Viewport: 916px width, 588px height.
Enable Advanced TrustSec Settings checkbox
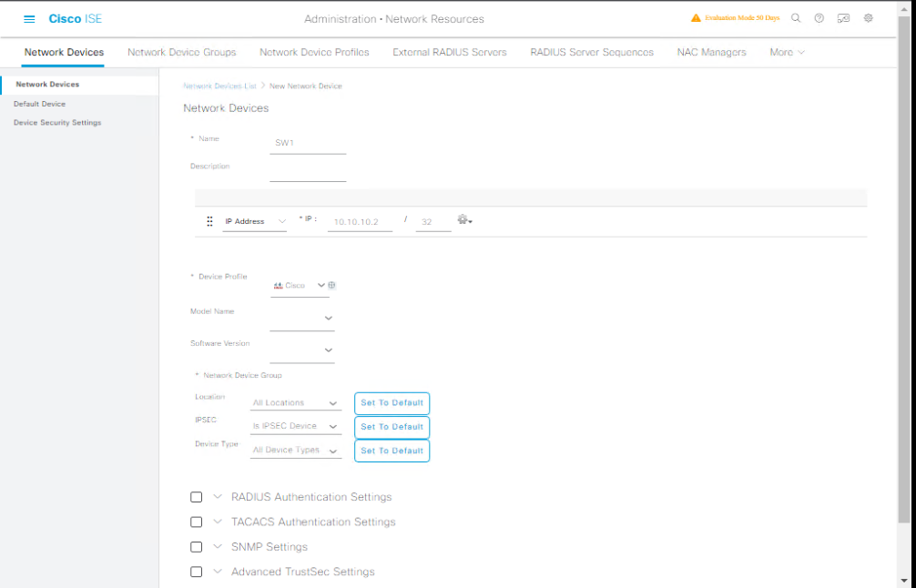pos(197,573)
